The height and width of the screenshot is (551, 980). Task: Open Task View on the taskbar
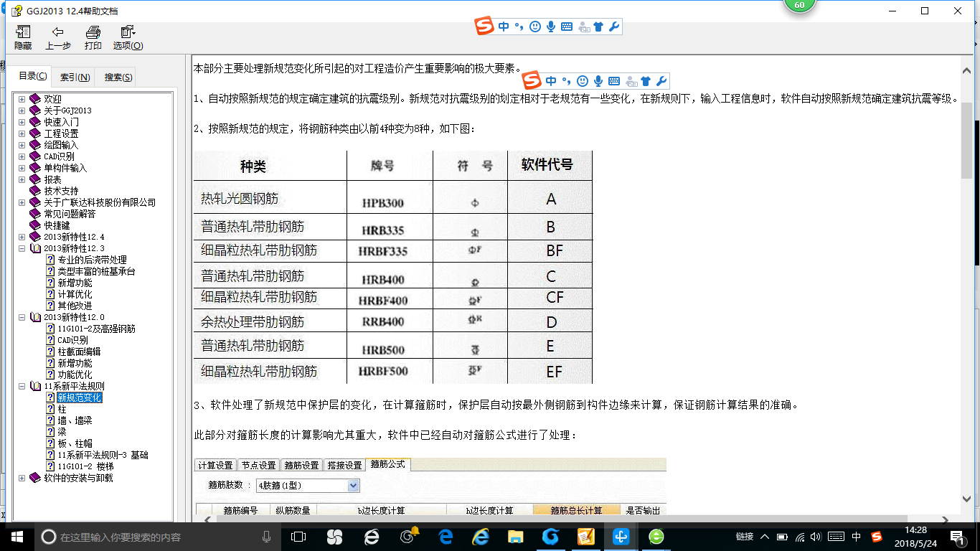click(x=298, y=536)
